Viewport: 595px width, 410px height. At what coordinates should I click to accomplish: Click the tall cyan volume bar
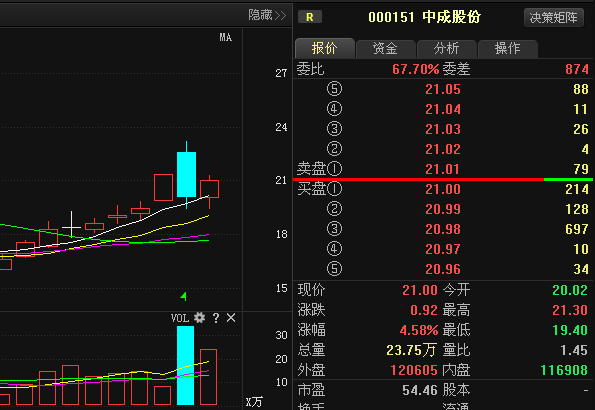click(186, 365)
